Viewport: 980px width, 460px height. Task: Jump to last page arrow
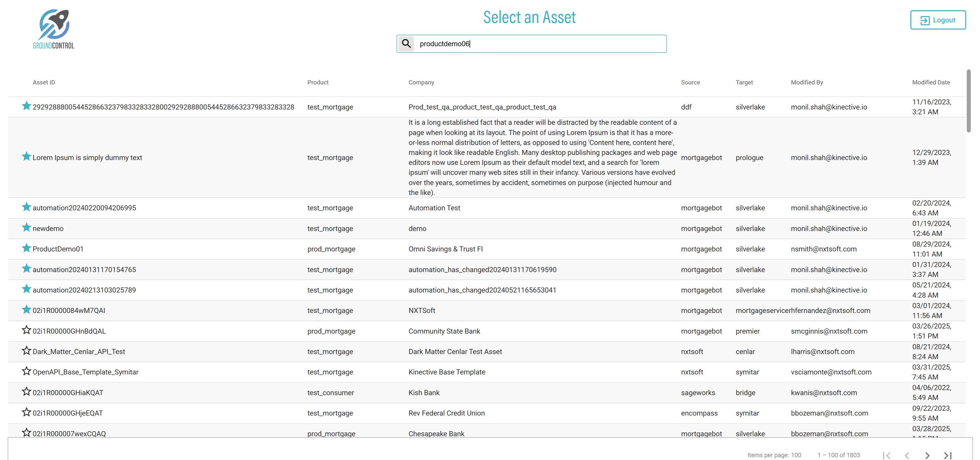point(948,455)
